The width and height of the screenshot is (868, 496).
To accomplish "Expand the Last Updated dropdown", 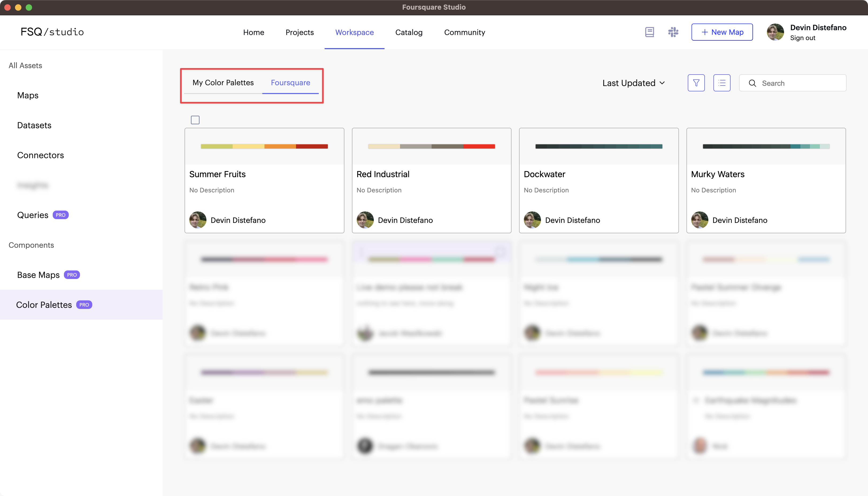I will coord(634,83).
